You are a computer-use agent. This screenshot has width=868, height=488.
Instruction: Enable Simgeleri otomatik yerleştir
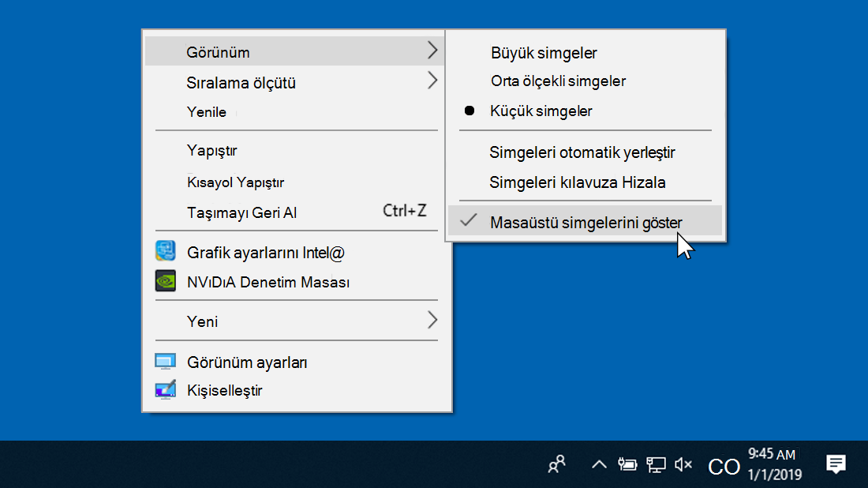582,152
